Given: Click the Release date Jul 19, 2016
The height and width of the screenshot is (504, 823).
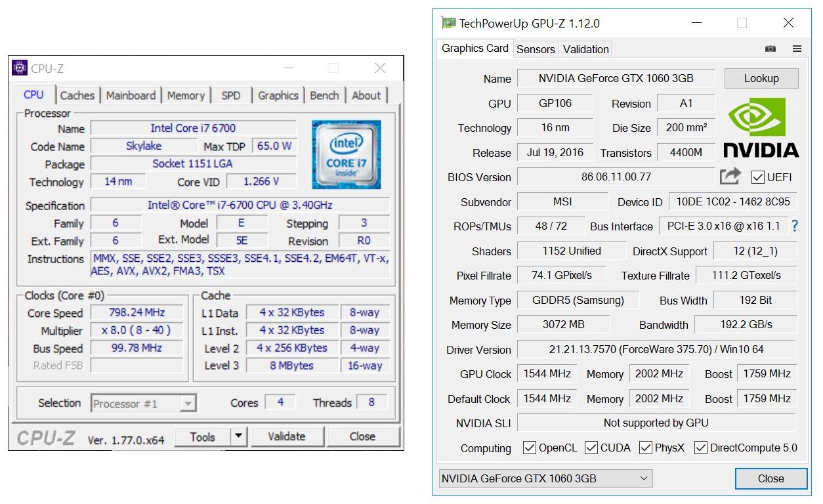Looking at the screenshot, I should tap(555, 152).
